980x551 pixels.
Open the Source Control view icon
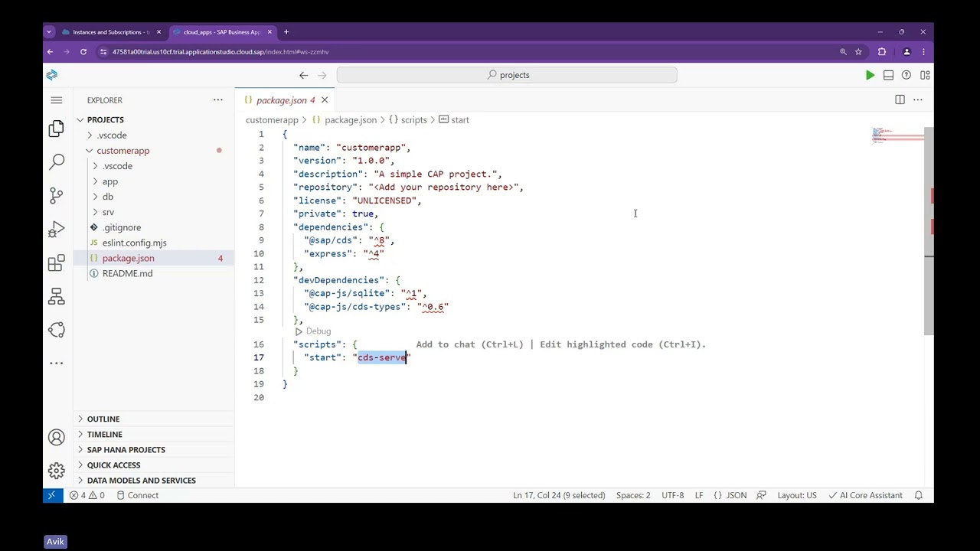coord(57,195)
